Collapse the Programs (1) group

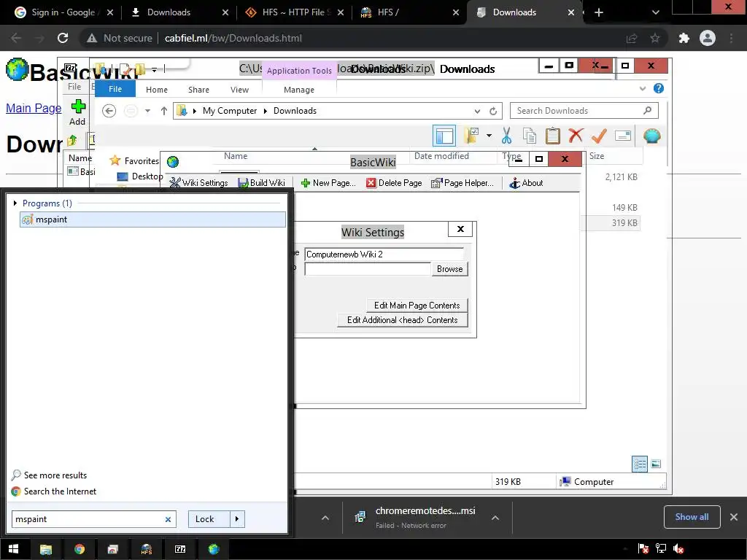pos(15,203)
